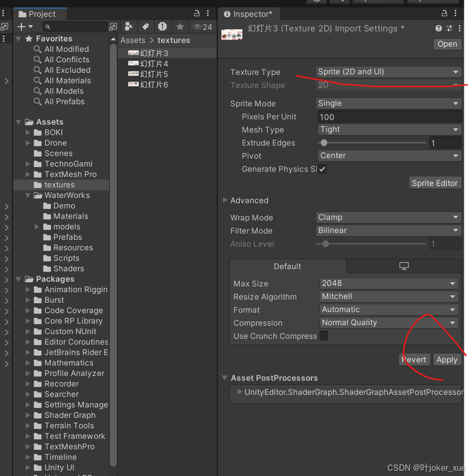
Task: Toggle the Generate Physics Shape checkbox
Action: pos(323,169)
